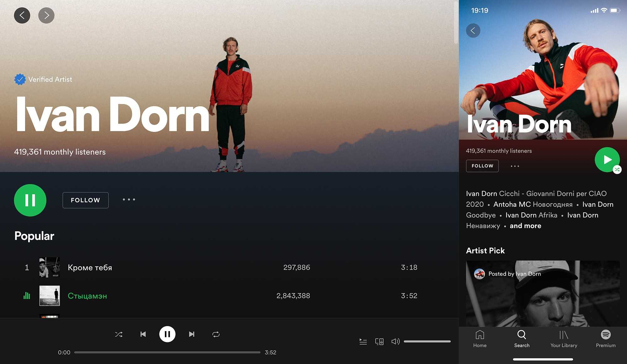Open desktop more options three dots
Screen dimensions: 627x364
pyautogui.click(x=129, y=200)
